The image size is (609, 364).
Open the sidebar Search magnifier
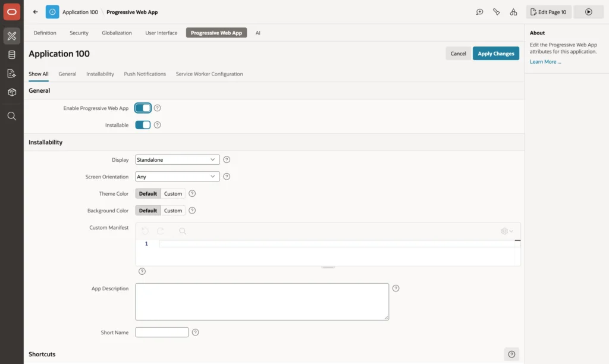coord(12,116)
